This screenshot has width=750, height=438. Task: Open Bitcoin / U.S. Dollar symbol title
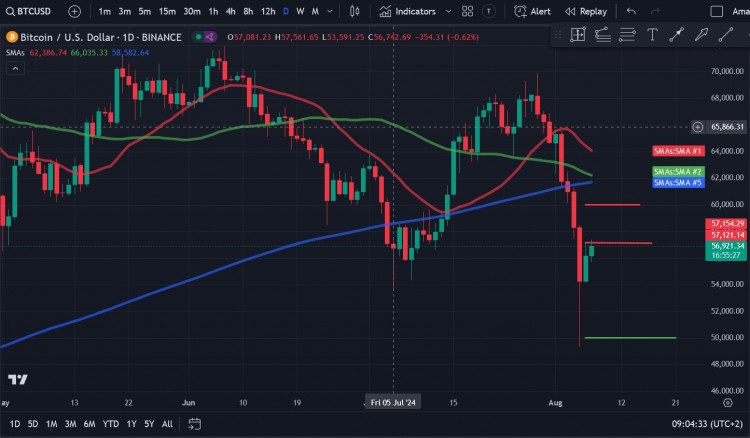pyautogui.click(x=101, y=37)
